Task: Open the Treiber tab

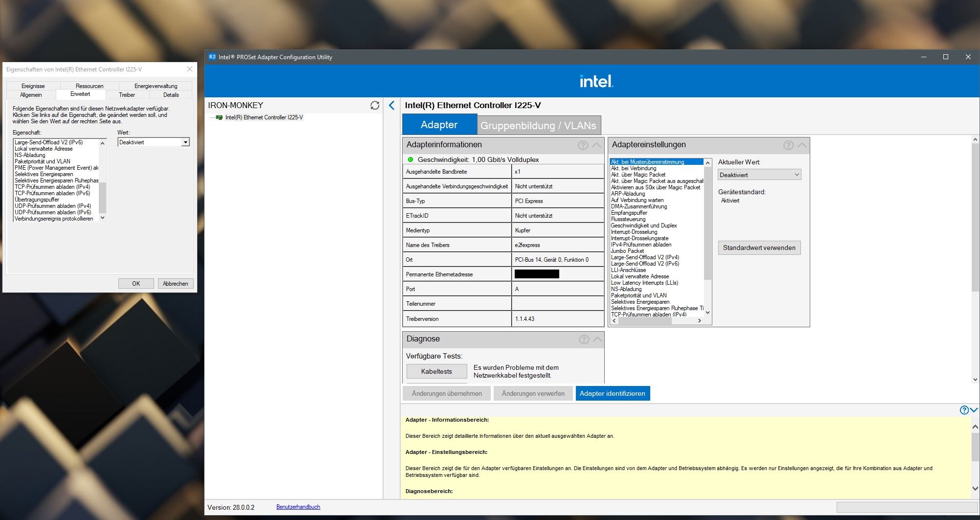Action: pyautogui.click(x=127, y=95)
